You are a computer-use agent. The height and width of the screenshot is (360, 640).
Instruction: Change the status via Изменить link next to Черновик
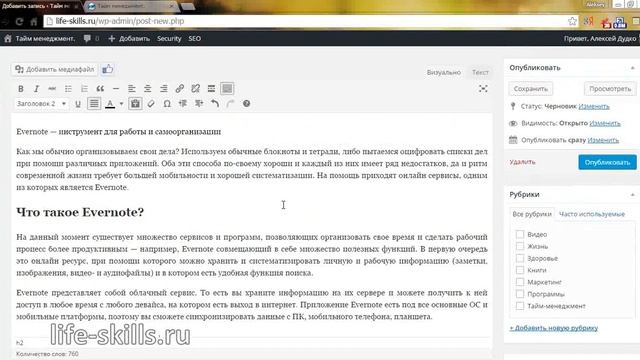click(x=594, y=107)
